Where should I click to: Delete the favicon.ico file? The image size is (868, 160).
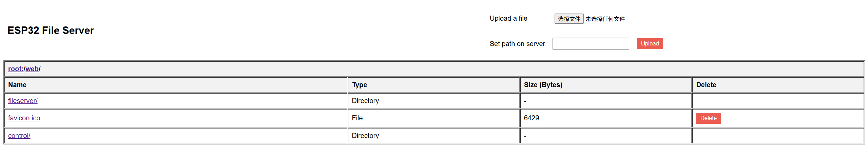tap(708, 118)
